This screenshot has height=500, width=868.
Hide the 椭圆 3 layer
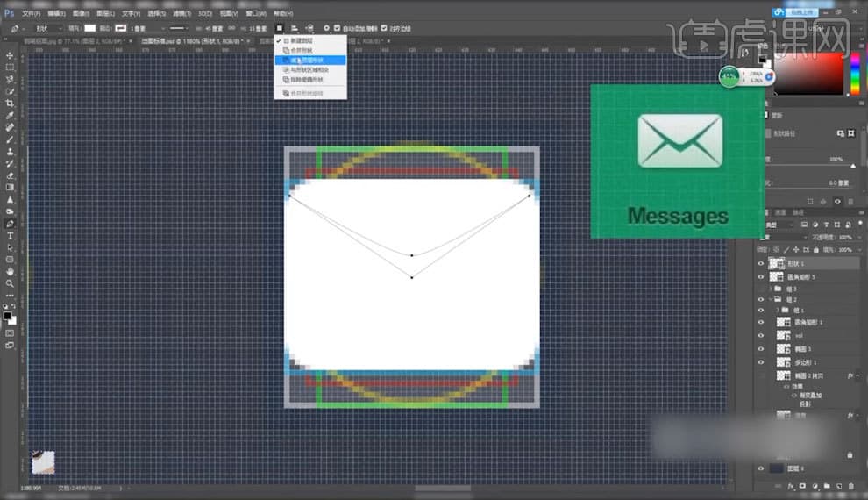tap(761, 349)
